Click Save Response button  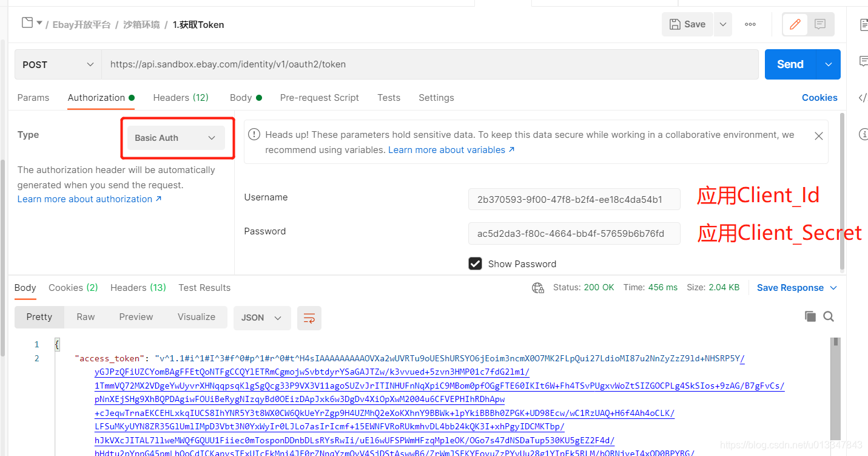click(x=790, y=288)
